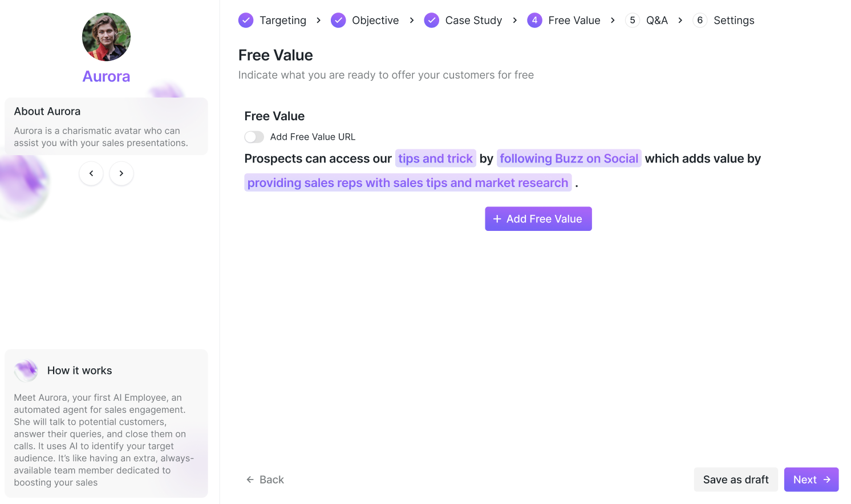Edit the "tips and trick" field
Viewport: 851px width, 504px height.
(x=436, y=158)
